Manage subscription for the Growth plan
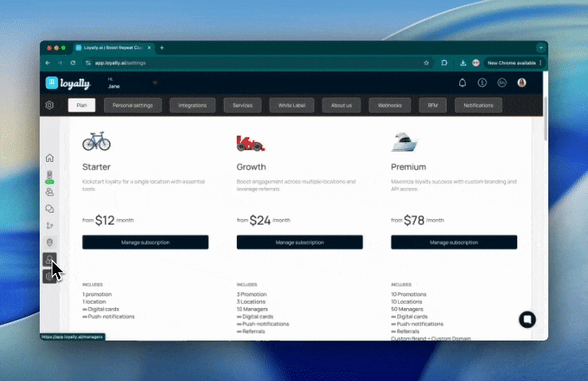This screenshot has height=381, width=588. (x=300, y=242)
